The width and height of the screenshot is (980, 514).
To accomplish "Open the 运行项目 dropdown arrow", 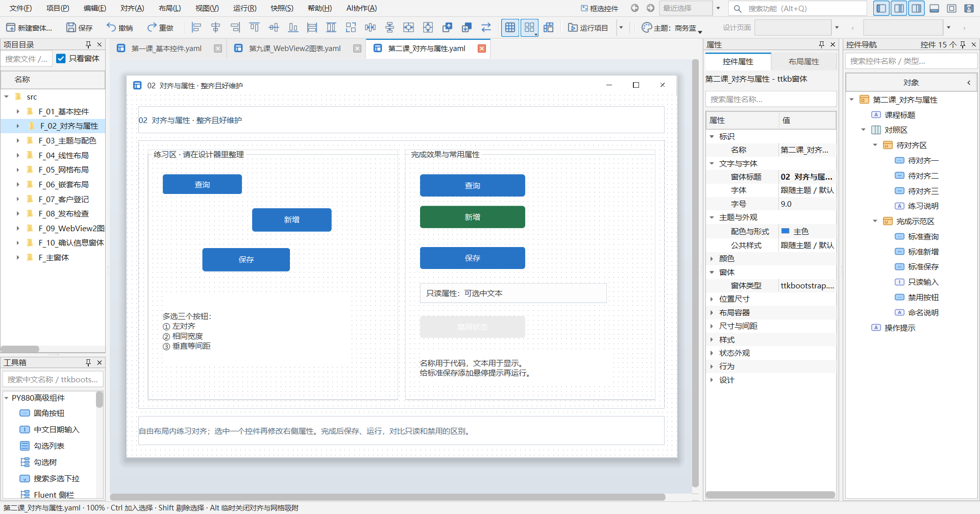I will [x=621, y=28].
